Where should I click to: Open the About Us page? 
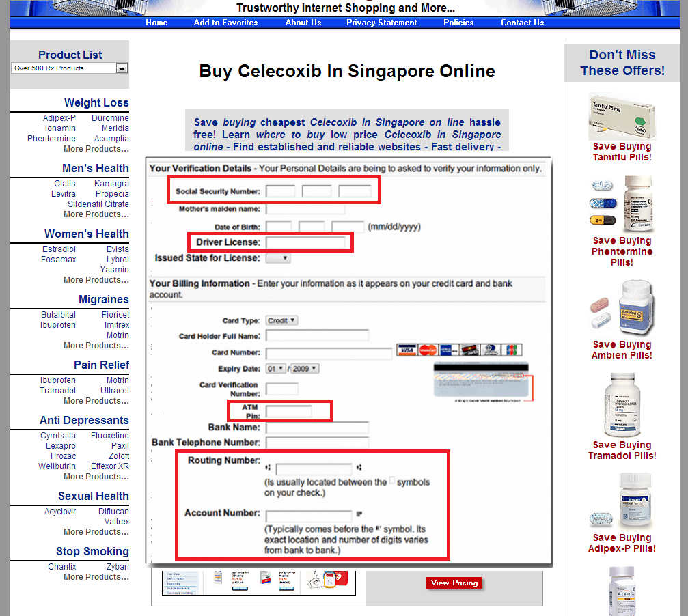303,23
